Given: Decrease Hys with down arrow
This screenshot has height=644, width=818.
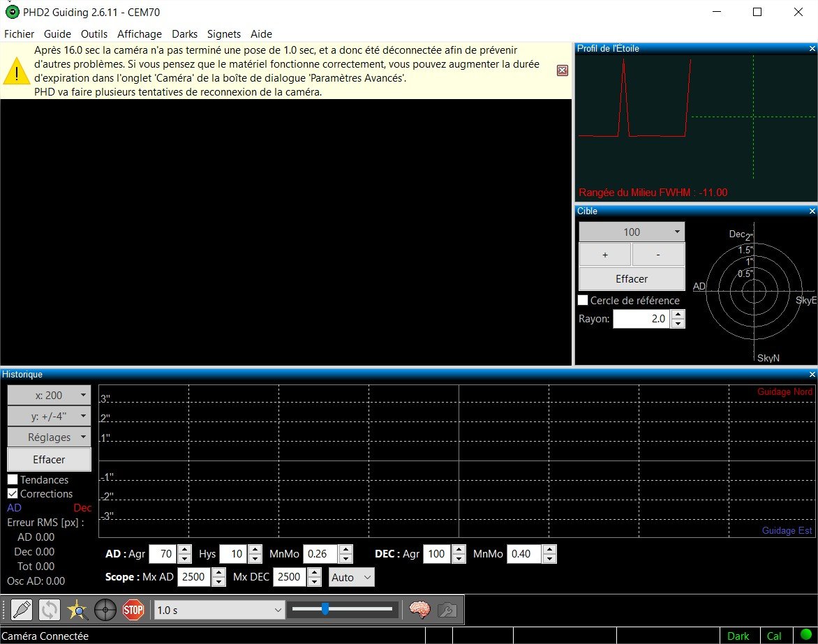Looking at the screenshot, I should [x=255, y=558].
